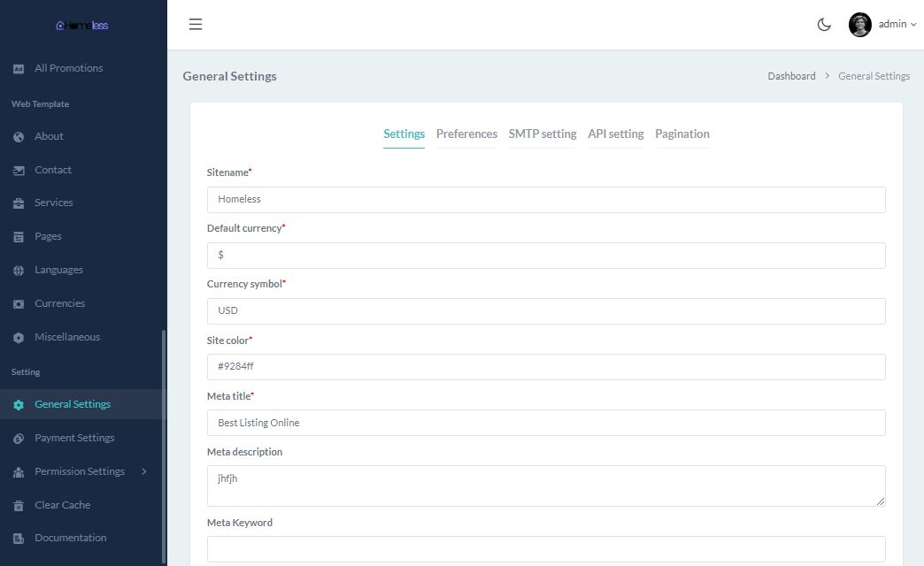Screen dimensions: 924x566
Task: Click the Documentation file icon
Action: pyautogui.click(x=19, y=539)
